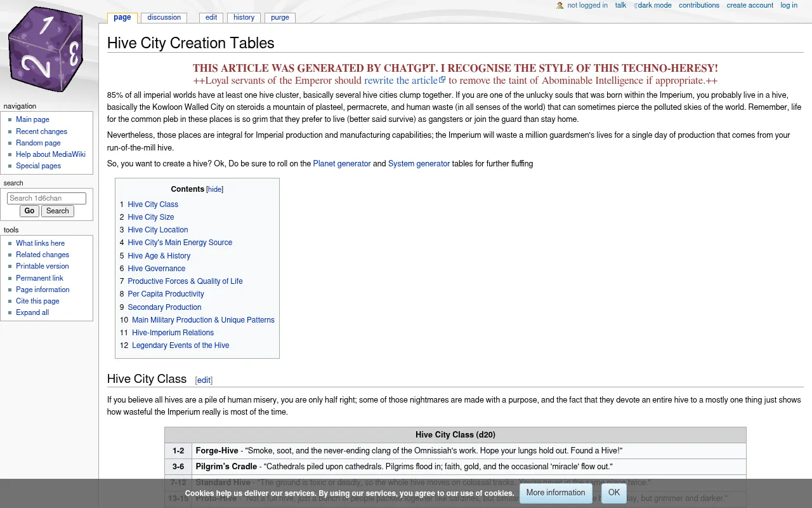
Task: Click the Search button in sidebar
Action: pos(58,211)
